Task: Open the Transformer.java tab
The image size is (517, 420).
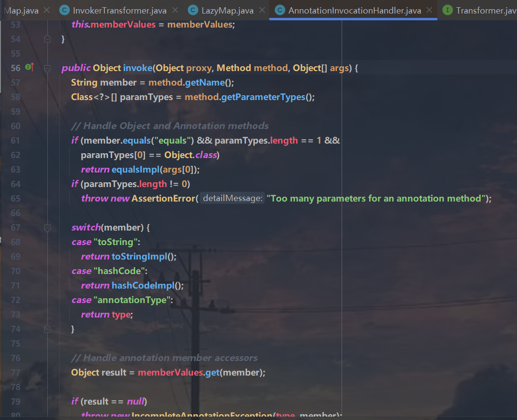Action: (x=487, y=11)
